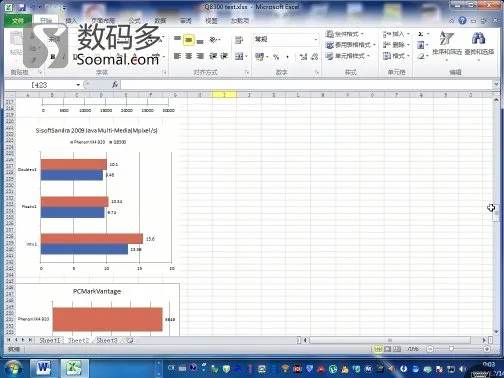Image resolution: width=504 pixels, height=378 pixels.
Task: Open Find and Select binoculars icon
Action: [479, 38]
